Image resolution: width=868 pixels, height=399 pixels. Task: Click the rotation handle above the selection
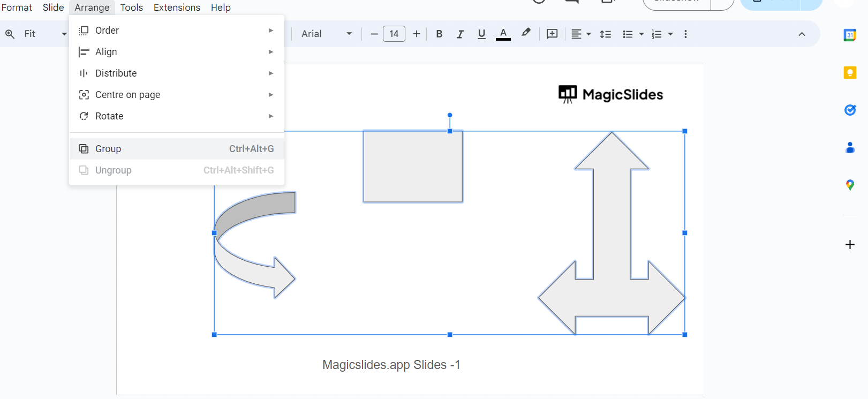click(450, 115)
